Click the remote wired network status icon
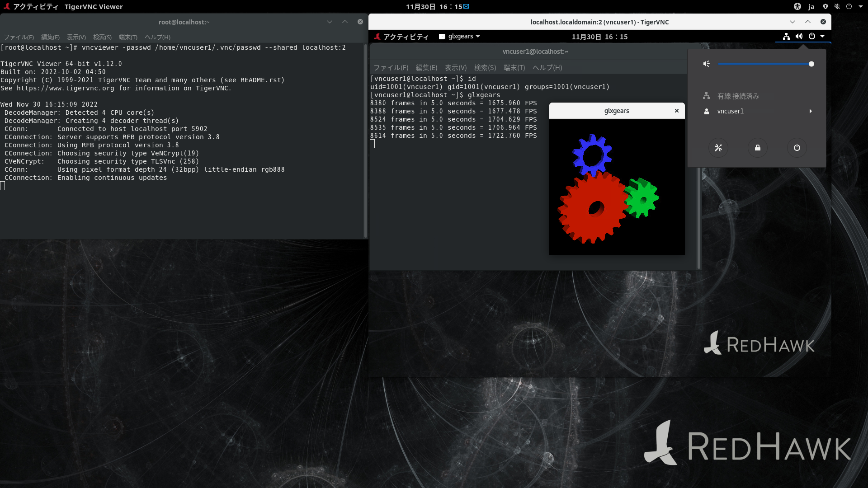Image resolution: width=868 pixels, height=488 pixels. pyautogui.click(x=787, y=37)
